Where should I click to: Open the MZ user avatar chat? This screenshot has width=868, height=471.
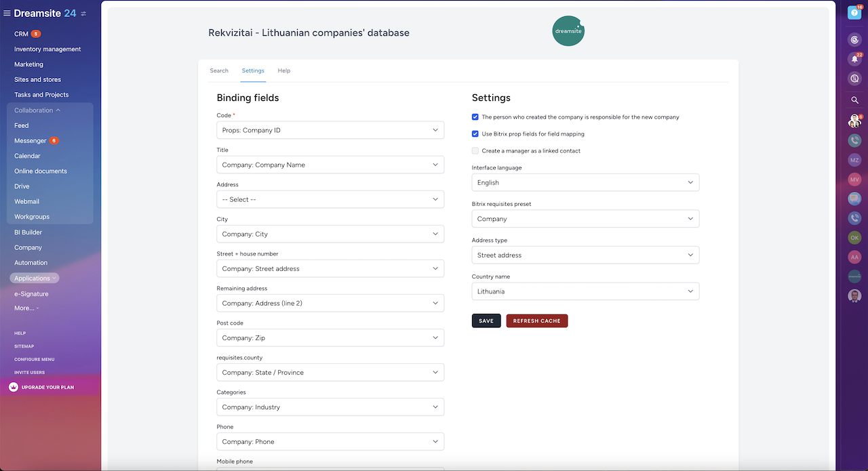854,160
